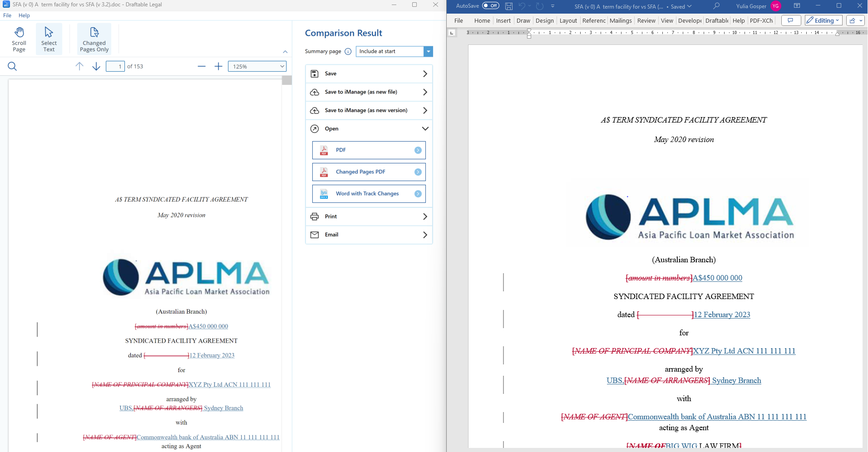868x452 pixels.
Task: Open Yulia Gosper account avatar
Action: [x=775, y=6]
